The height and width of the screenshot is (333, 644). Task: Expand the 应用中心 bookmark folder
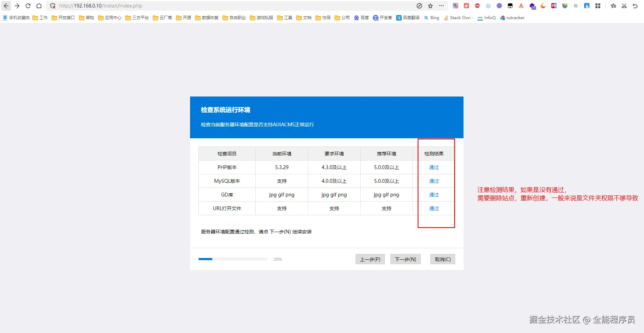point(110,18)
